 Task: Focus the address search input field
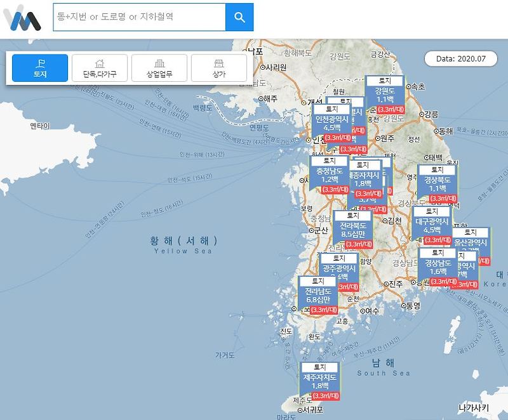[x=139, y=17]
